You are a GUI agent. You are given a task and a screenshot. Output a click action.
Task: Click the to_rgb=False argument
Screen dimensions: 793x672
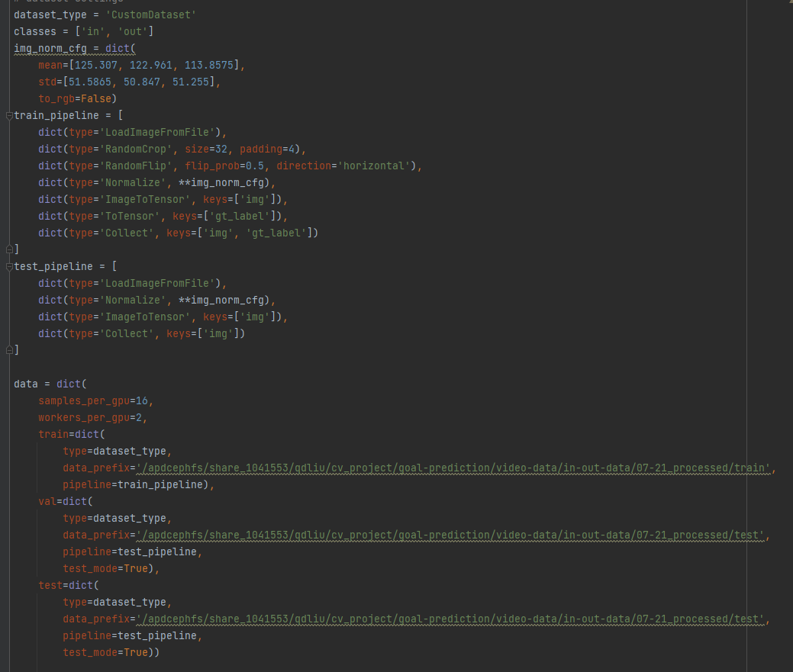[x=74, y=98]
